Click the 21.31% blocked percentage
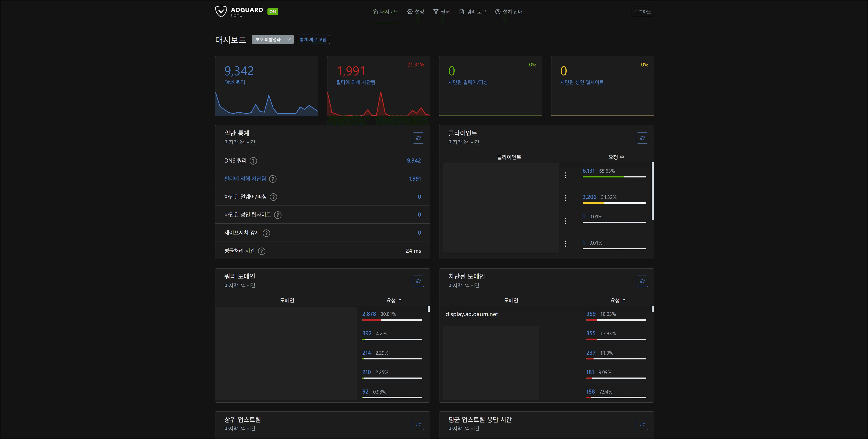The width and height of the screenshot is (868, 439). click(415, 65)
